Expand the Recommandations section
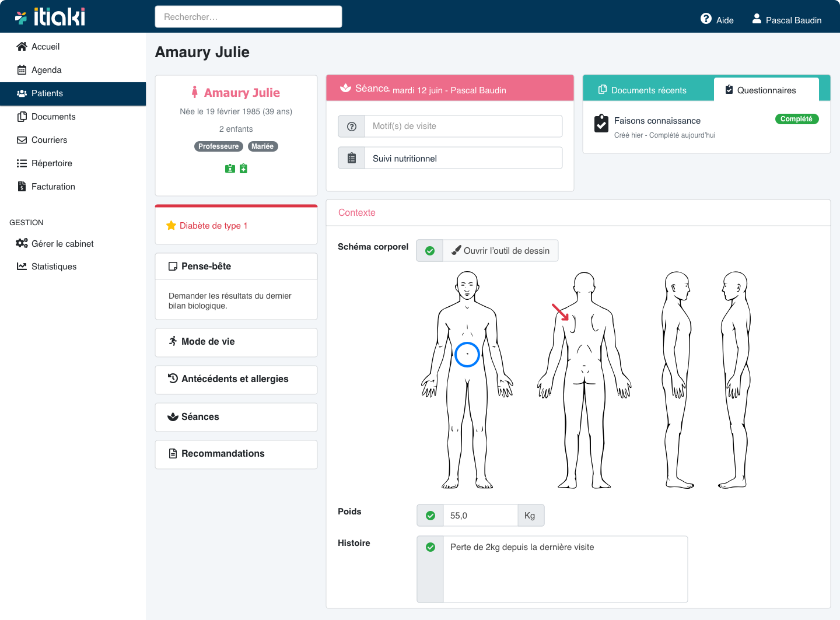This screenshot has width=840, height=620. tap(236, 454)
